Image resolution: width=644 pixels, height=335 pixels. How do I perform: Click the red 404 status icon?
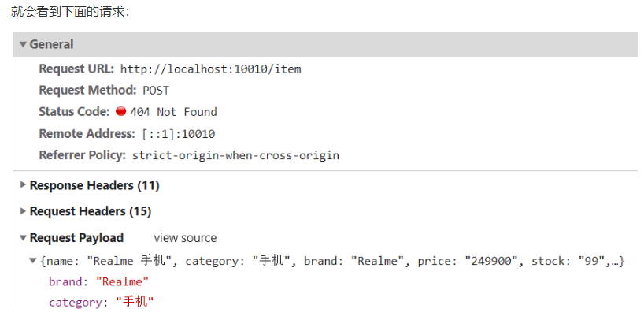[x=120, y=111]
